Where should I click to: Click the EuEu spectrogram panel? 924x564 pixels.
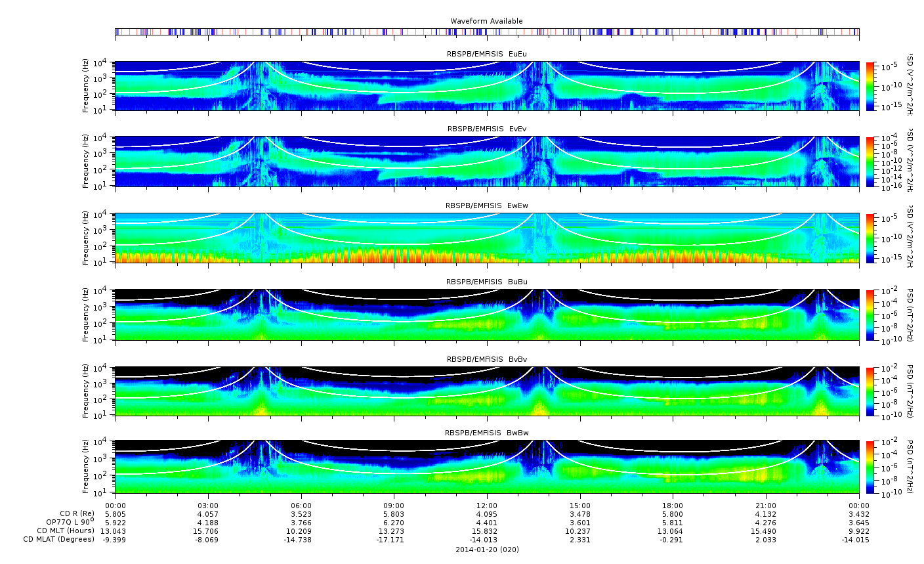point(487,86)
